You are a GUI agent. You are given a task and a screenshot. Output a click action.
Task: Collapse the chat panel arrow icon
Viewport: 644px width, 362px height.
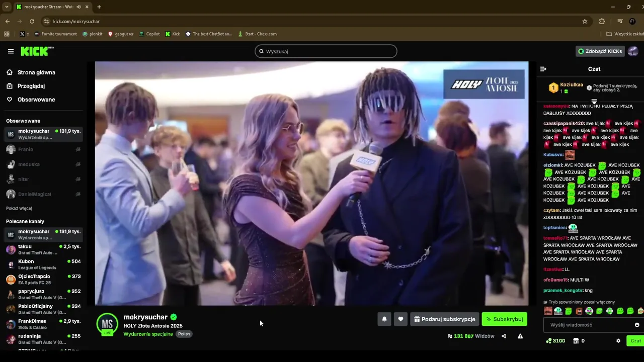(543, 69)
